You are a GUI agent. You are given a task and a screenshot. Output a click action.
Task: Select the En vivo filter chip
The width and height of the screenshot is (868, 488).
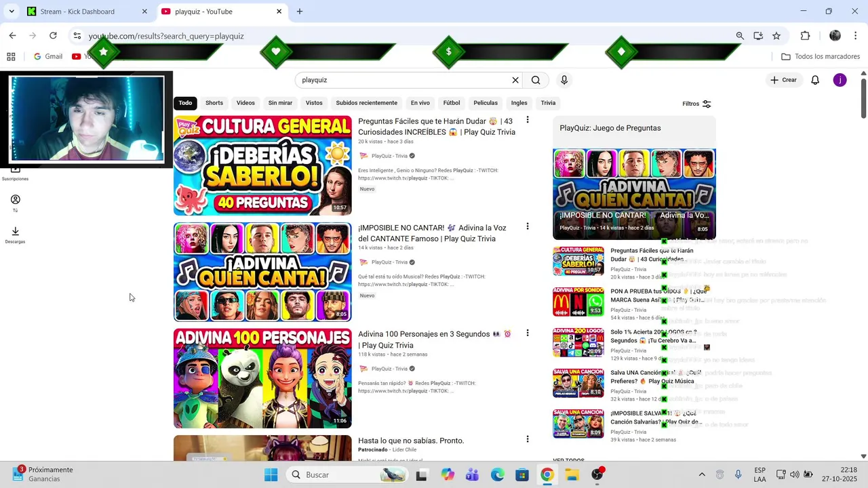[x=420, y=103]
